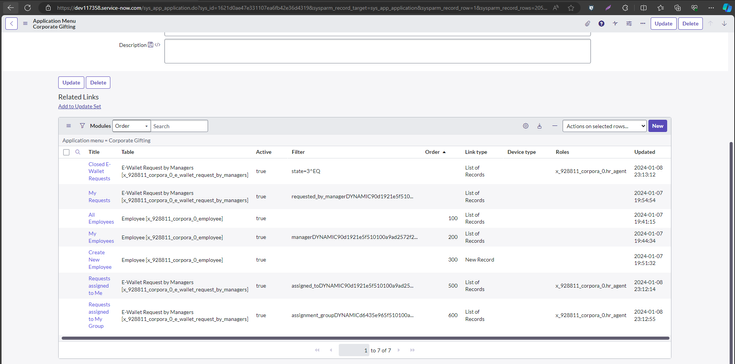Image resolution: width=735 pixels, height=364 pixels.
Task: Open the attachments paperclip in form header
Action: 587,23
